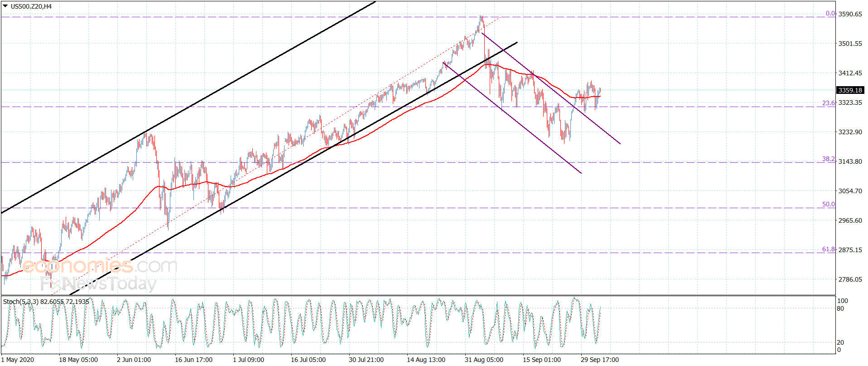
Task: Select the 15 Sep 01:00 date label
Action: 542,360
